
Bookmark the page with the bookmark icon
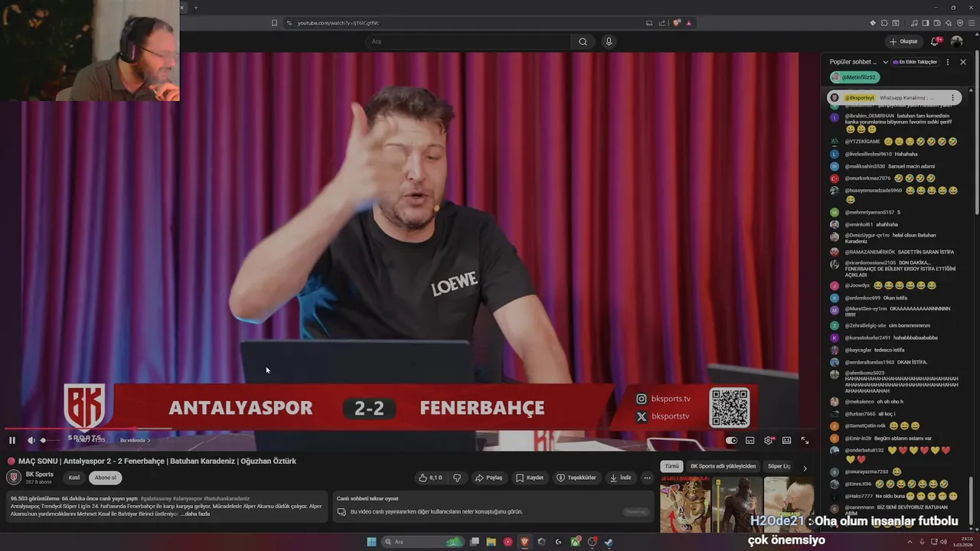tap(274, 23)
